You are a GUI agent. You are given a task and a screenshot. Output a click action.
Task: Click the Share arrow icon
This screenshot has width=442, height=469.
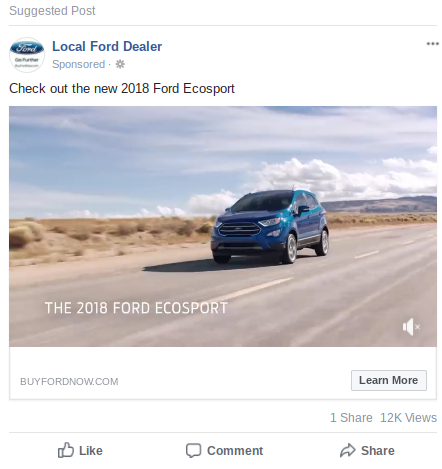348,450
